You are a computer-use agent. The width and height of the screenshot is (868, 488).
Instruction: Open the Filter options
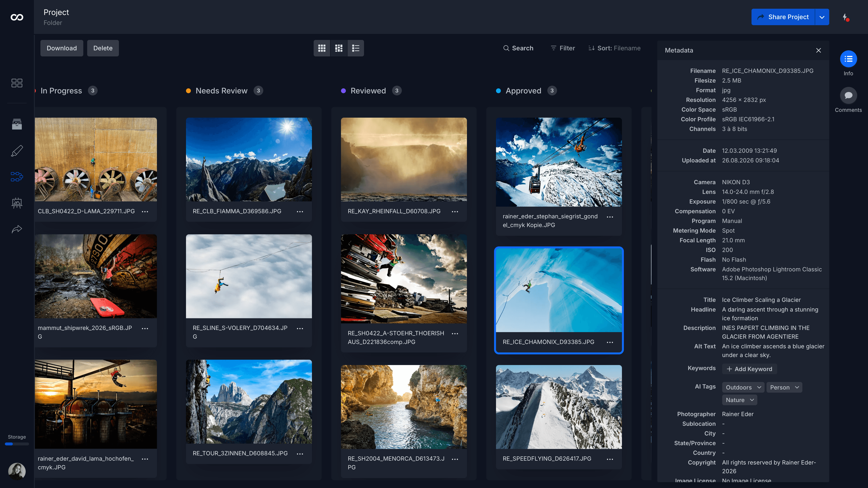(563, 48)
